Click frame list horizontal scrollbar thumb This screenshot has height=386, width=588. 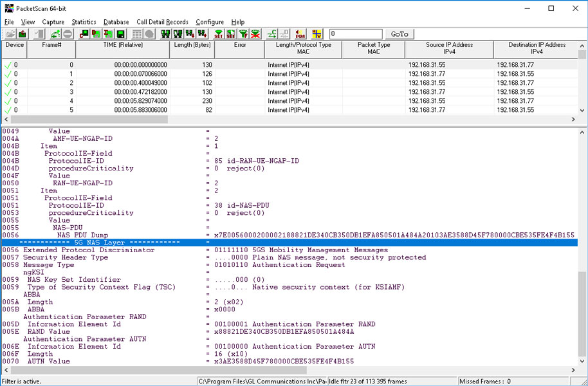pyautogui.click(x=89, y=119)
